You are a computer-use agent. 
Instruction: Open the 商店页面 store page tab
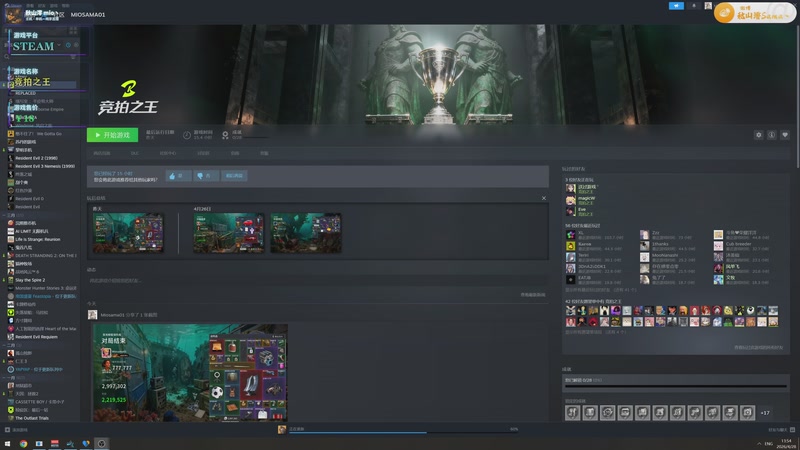point(102,153)
